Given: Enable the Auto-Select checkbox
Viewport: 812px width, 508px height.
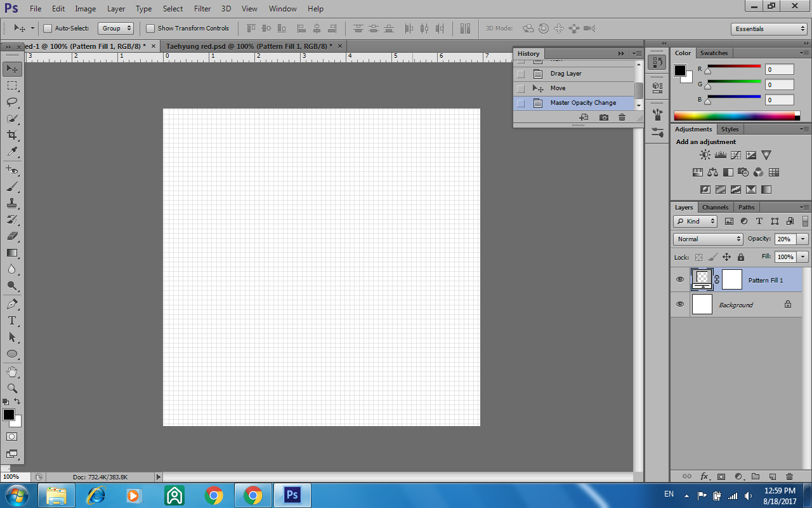Looking at the screenshot, I should (x=48, y=29).
